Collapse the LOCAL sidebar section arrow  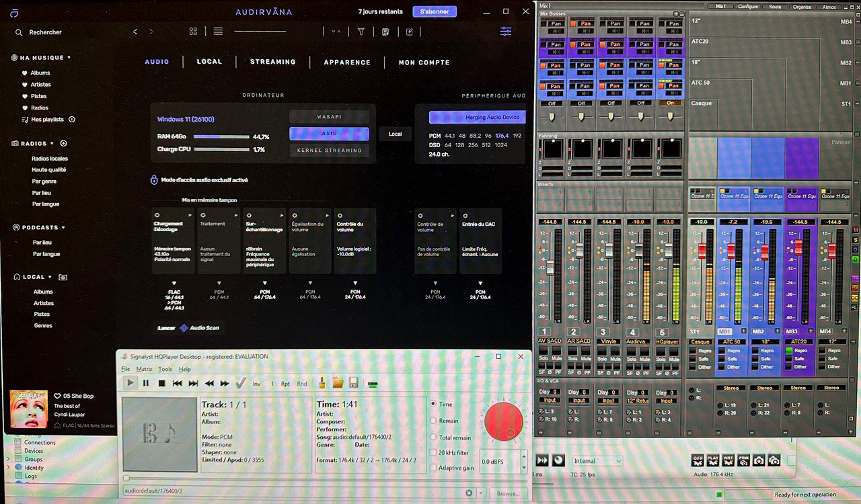tap(51, 276)
